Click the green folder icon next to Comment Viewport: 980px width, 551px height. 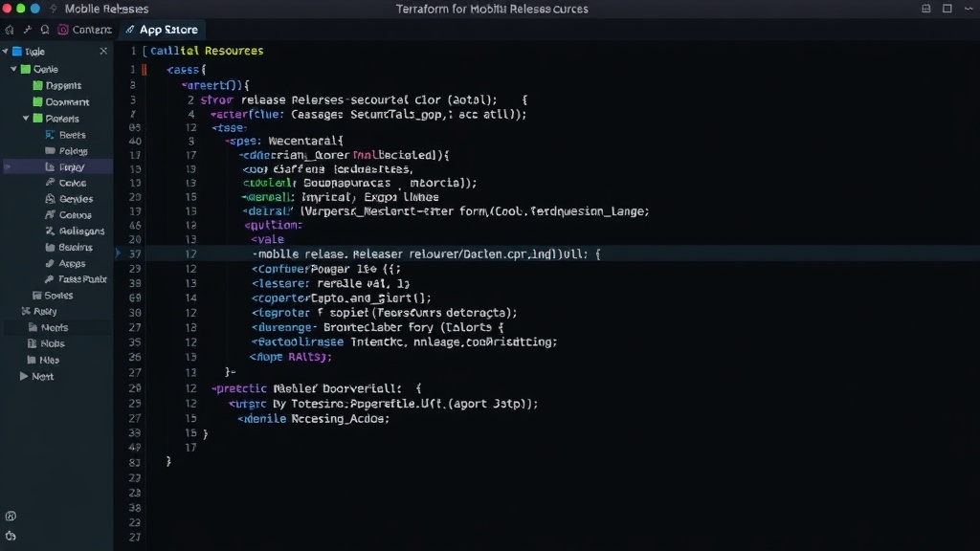pyautogui.click(x=37, y=101)
